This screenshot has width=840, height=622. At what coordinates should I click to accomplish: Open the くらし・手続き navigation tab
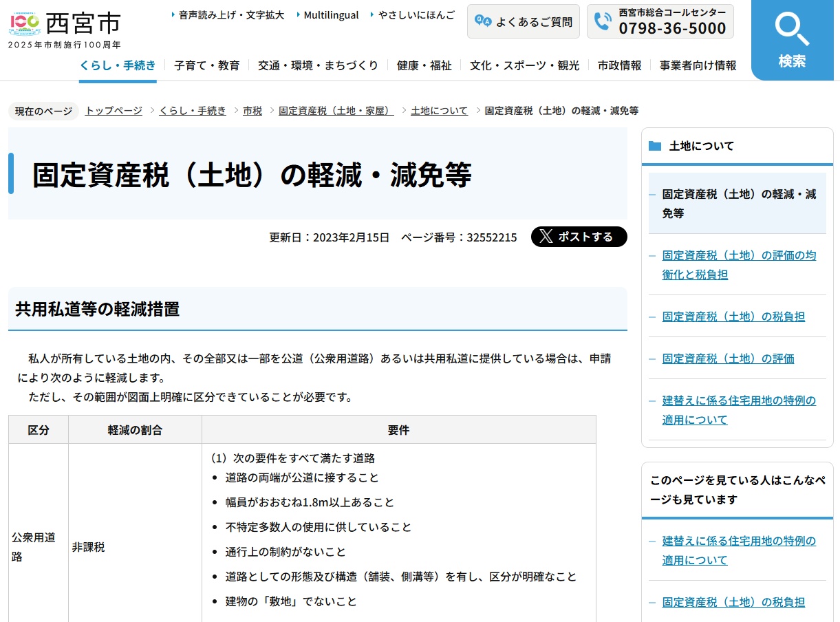tap(118, 65)
